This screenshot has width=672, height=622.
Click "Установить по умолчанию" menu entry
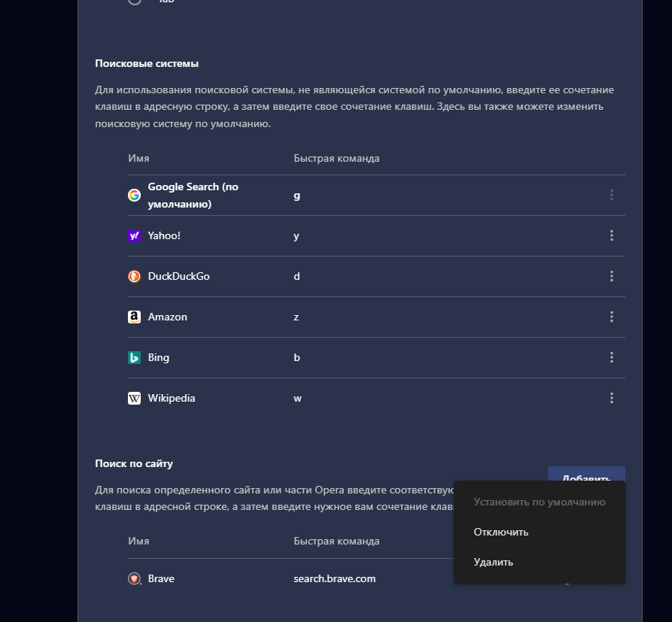(x=540, y=502)
